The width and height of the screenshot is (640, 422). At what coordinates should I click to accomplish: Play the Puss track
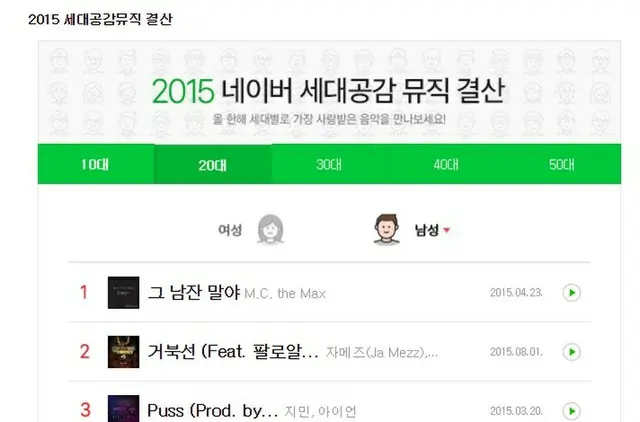[571, 411]
